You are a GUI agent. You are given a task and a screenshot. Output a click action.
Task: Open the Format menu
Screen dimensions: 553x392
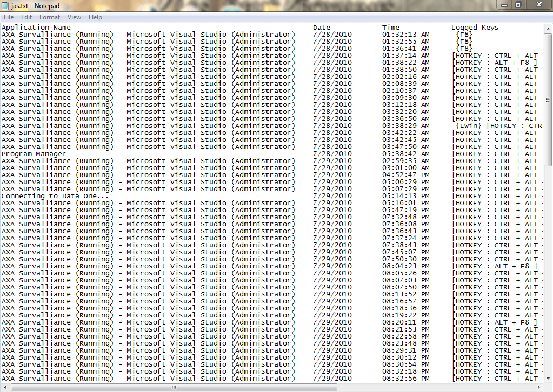point(50,17)
